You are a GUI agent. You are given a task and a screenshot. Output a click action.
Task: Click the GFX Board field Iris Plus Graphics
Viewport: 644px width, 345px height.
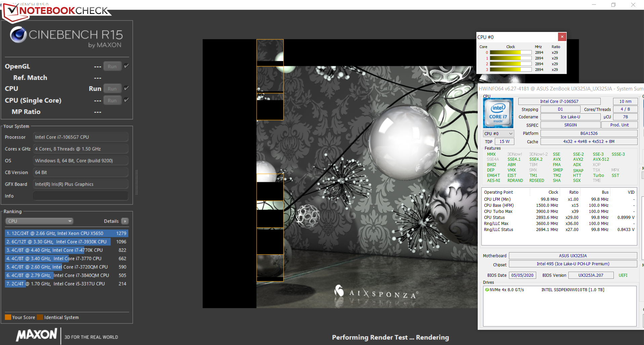81,184
